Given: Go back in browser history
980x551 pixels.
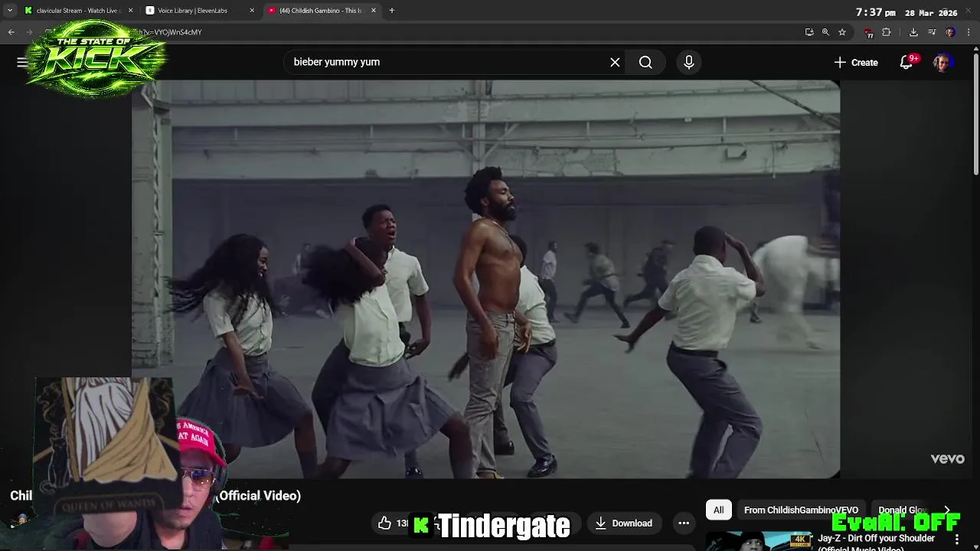Looking at the screenshot, I should tap(11, 32).
